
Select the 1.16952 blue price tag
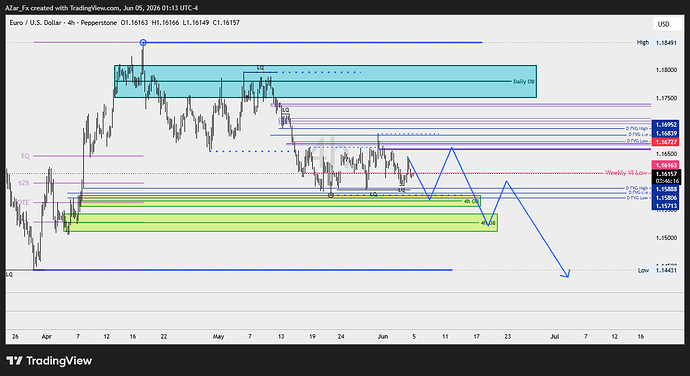(x=666, y=125)
